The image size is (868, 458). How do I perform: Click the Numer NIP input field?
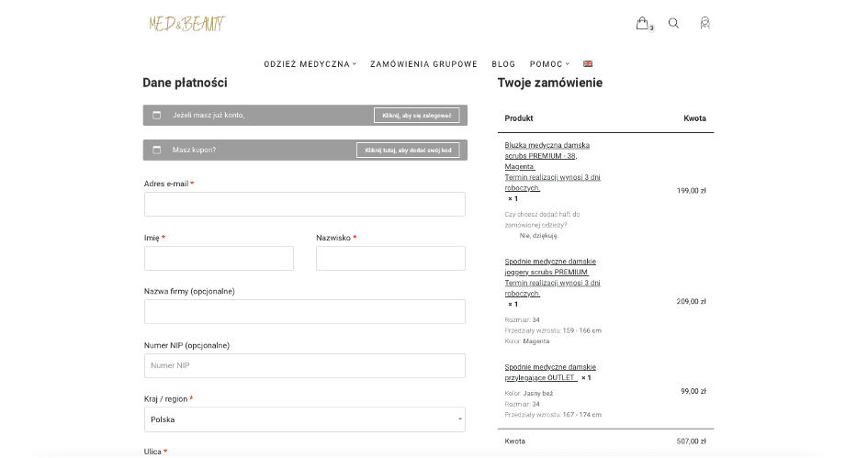click(x=304, y=365)
